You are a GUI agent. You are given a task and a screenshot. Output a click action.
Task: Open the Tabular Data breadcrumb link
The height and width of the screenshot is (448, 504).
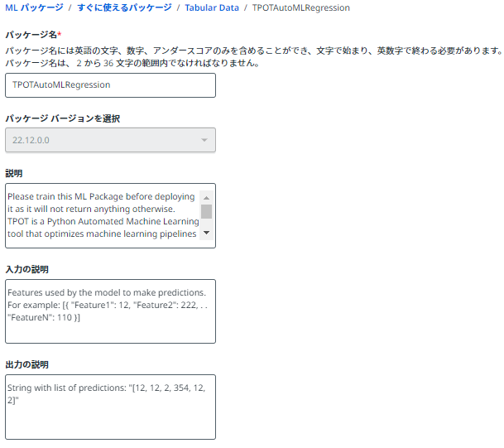212,7
